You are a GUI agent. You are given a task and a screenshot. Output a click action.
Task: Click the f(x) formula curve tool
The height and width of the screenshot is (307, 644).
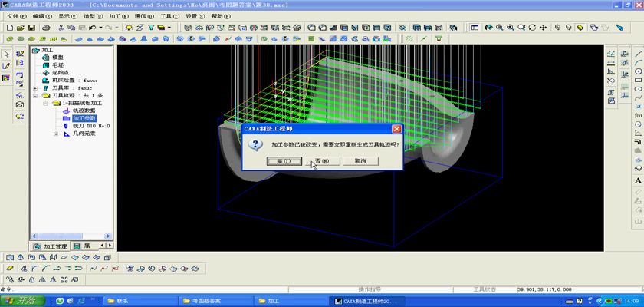click(638, 115)
